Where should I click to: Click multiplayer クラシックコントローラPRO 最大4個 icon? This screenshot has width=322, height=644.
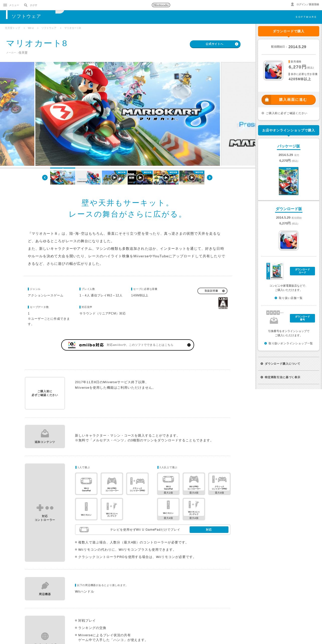[219, 484]
